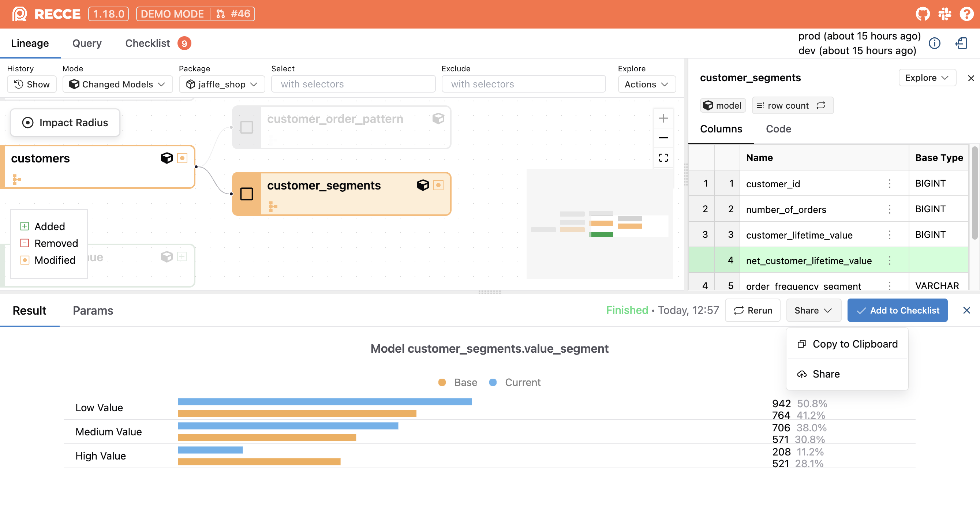
Task: Tick the customer_segments node checkbox
Action: (247, 194)
